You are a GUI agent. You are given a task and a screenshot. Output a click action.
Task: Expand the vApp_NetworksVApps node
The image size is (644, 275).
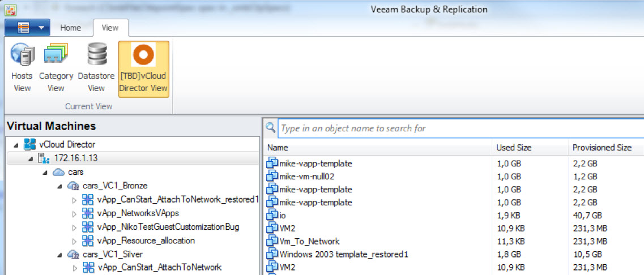[74, 213]
